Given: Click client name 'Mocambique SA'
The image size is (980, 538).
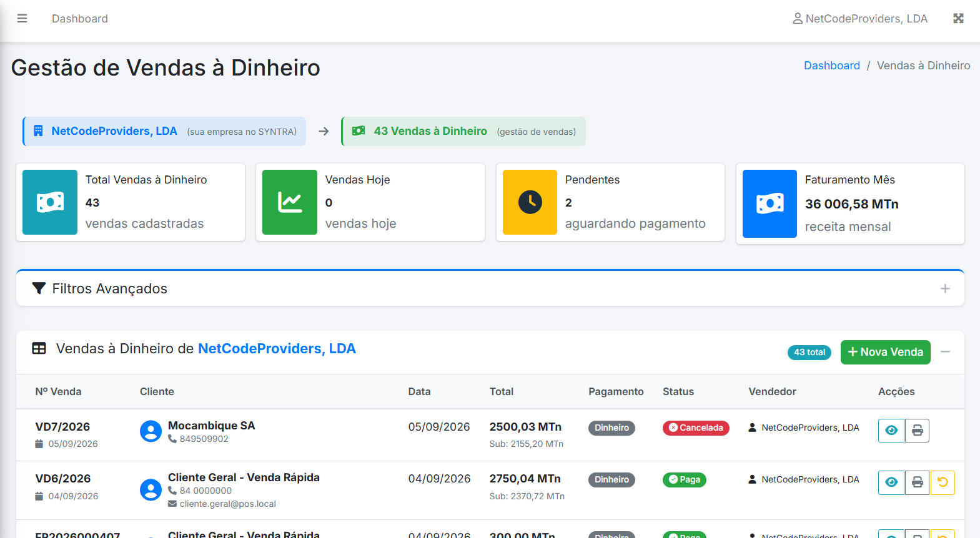Looking at the screenshot, I should pos(211,426).
